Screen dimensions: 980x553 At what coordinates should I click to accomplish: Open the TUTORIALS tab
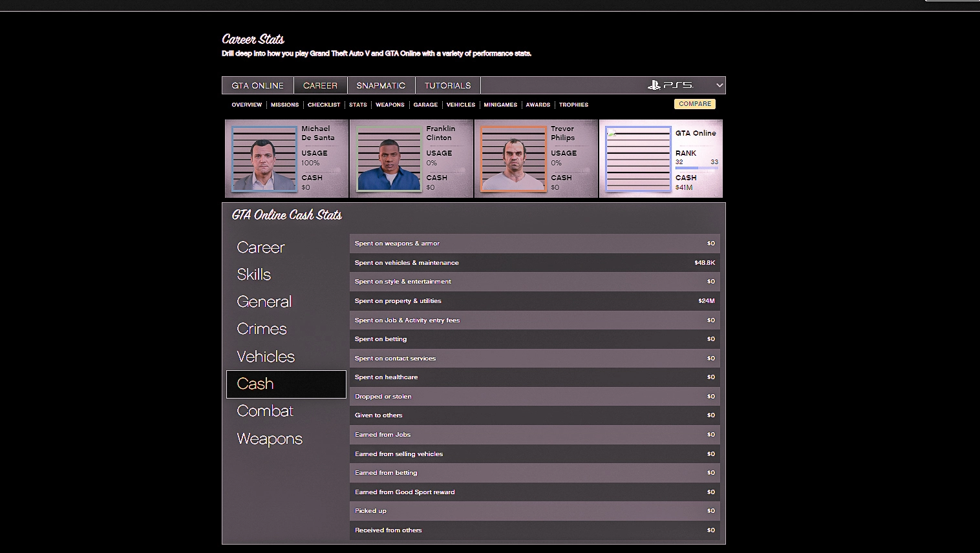pos(447,85)
